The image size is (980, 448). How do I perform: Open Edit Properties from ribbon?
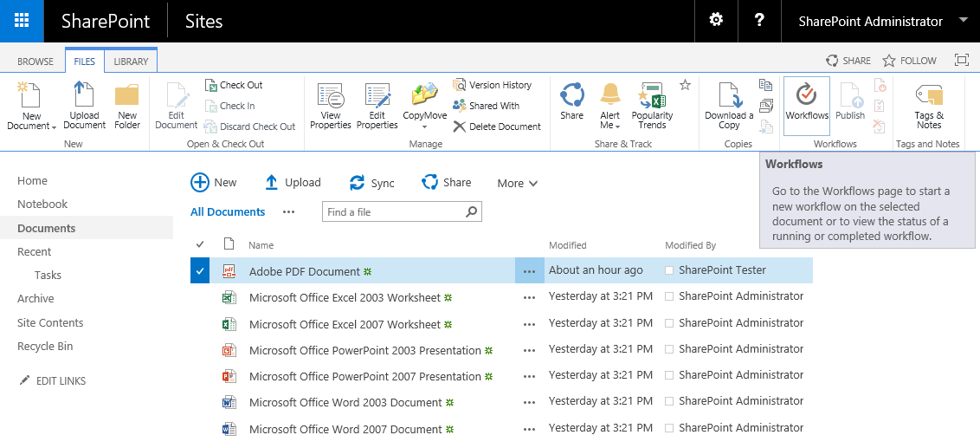tap(377, 105)
